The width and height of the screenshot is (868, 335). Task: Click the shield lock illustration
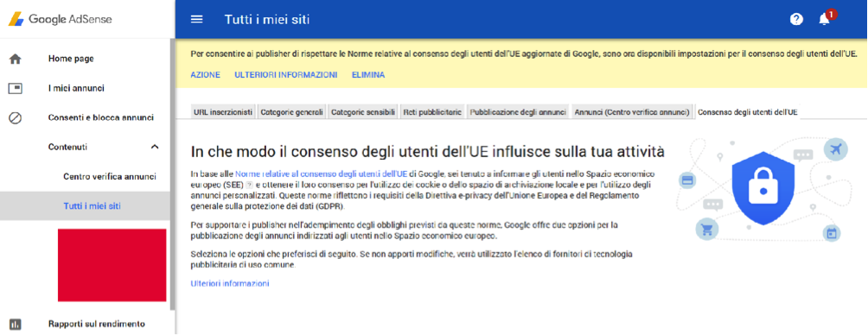763,188
